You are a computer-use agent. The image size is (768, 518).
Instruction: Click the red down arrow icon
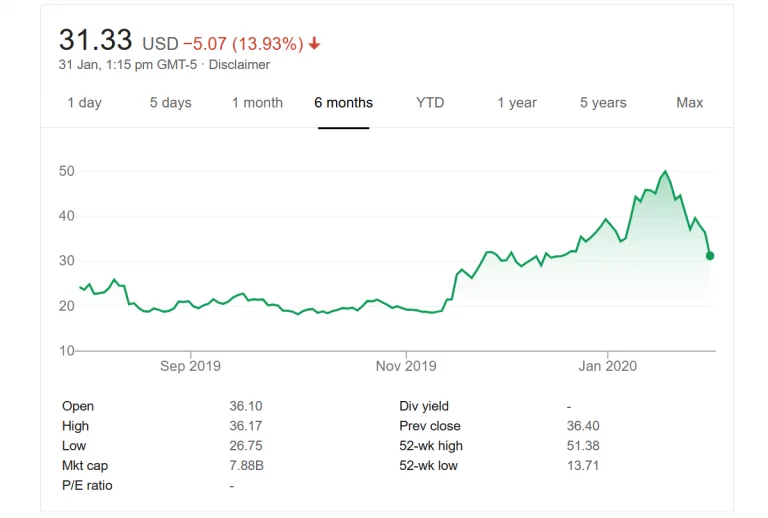click(x=315, y=44)
